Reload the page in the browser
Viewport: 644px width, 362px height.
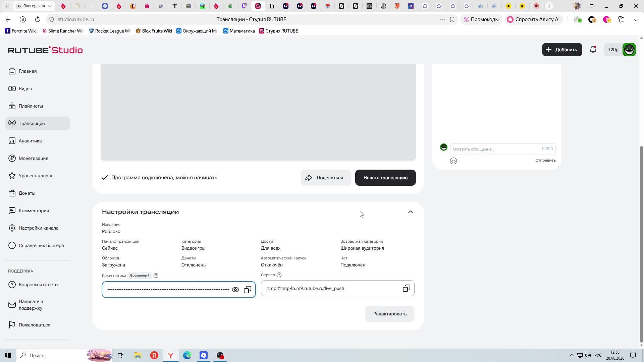(38, 19)
